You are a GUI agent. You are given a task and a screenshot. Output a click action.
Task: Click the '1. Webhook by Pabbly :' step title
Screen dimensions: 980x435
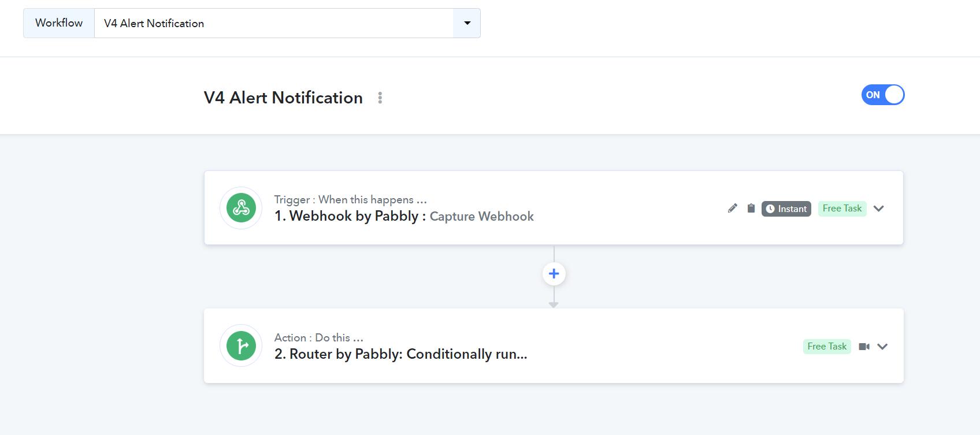click(x=350, y=216)
